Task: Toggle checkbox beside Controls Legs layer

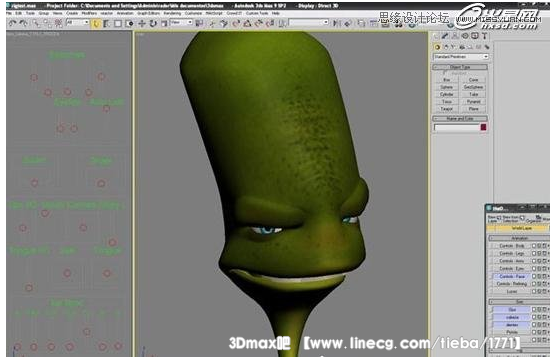Action: click(x=534, y=253)
